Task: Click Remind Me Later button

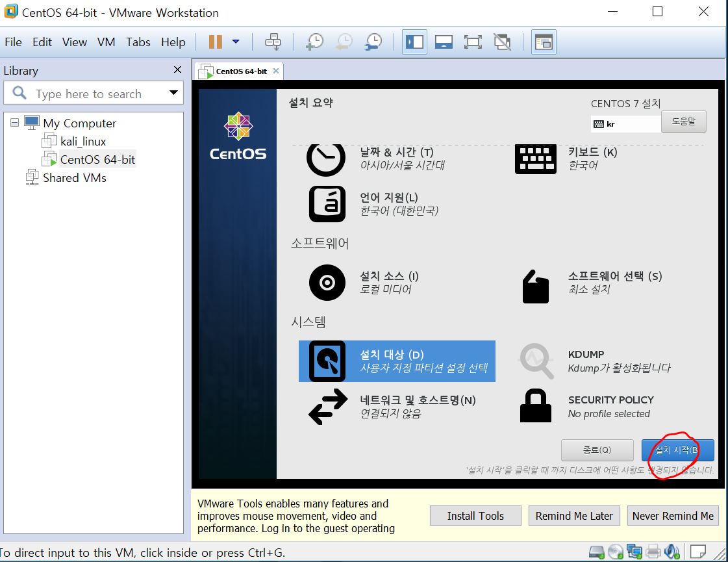Action: click(x=574, y=516)
